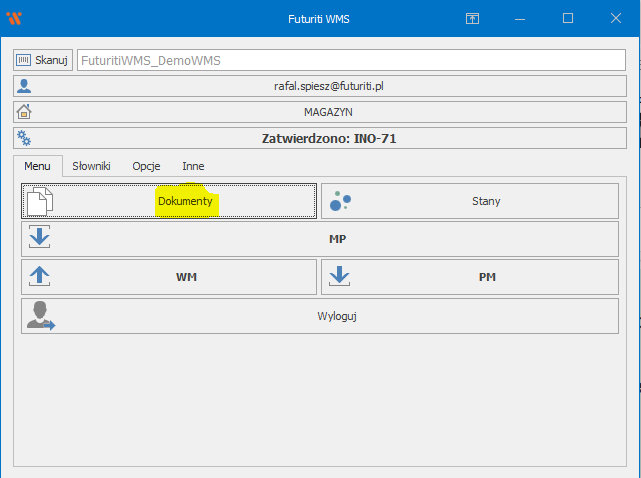The height and width of the screenshot is (478, 641).
Task: Click the settings gears icon
Action: coord(24,138)
